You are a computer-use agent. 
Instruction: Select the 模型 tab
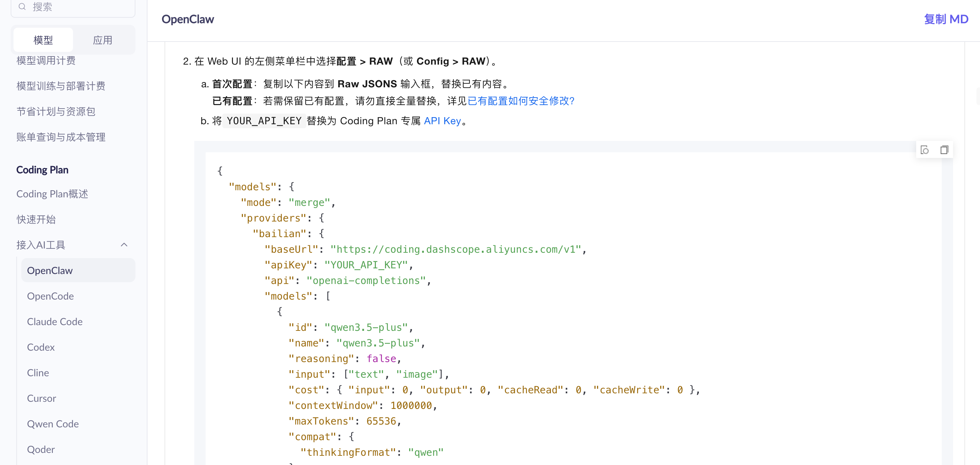click(43, 40)
